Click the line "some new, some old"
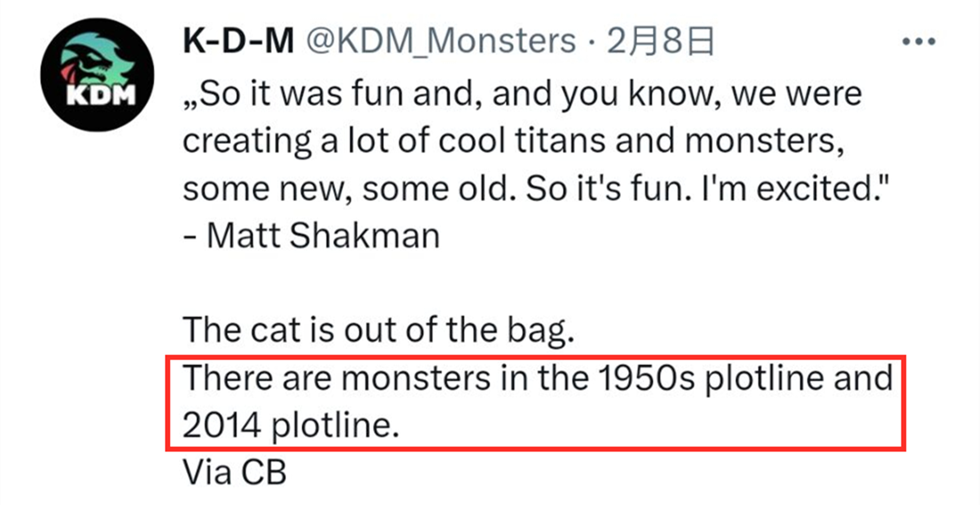 click(537, 188)
